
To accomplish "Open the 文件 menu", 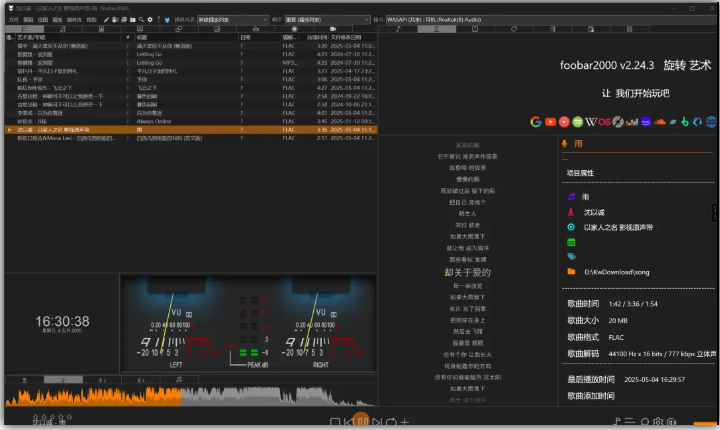I will (13, 20).
